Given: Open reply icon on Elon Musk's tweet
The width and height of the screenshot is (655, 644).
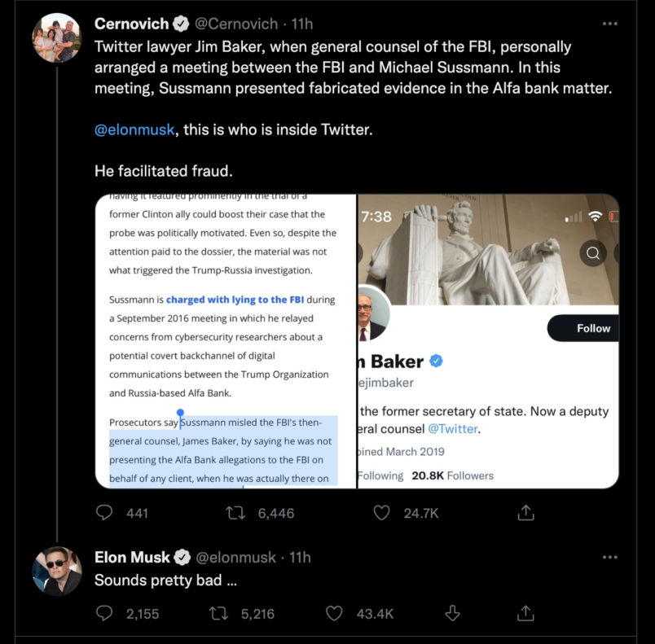Looking at the screenshot, I should pyautogui.click(x=104, y=613).
